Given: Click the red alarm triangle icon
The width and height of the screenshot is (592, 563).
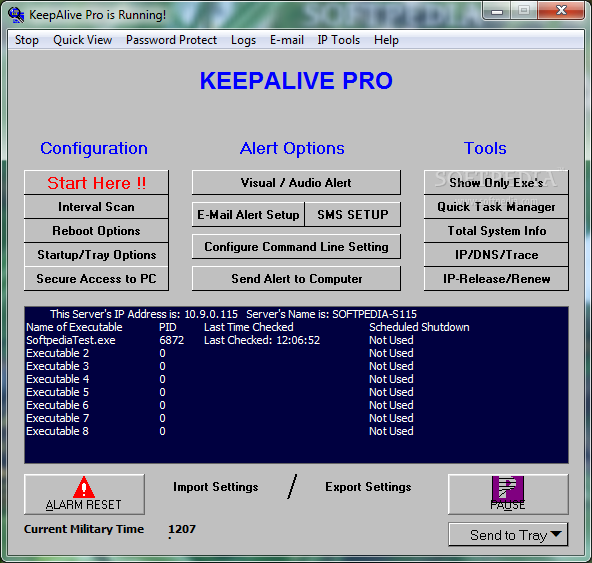Looking at the screenshot, I should [x=84, y=487].
